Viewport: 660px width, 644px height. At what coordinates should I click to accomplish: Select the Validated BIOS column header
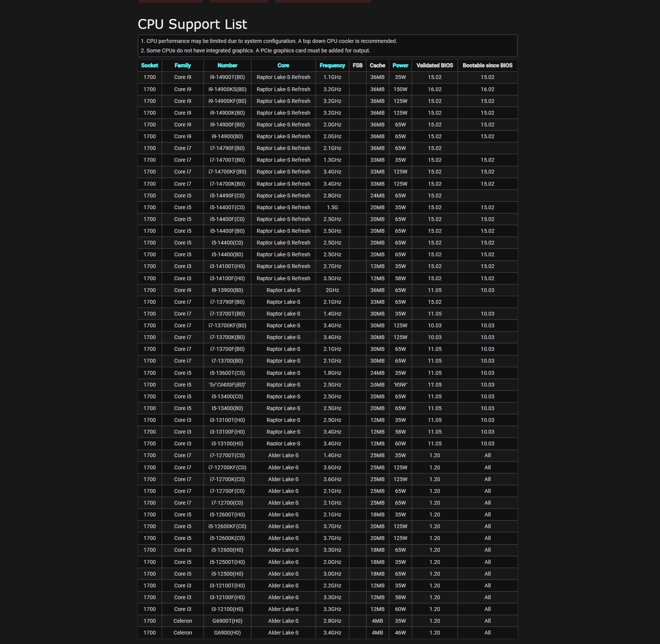click(x=434, y=65)
